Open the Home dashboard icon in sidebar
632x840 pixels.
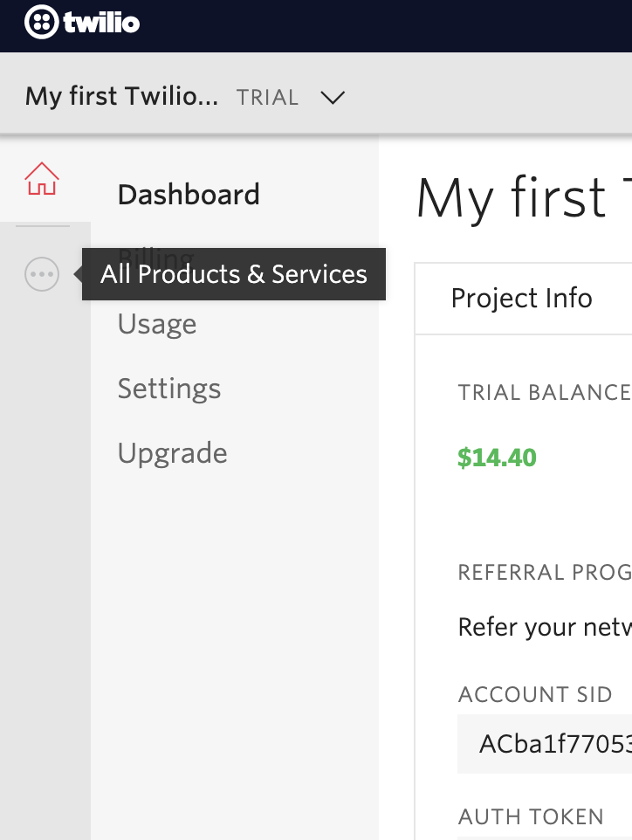point(42,180)
